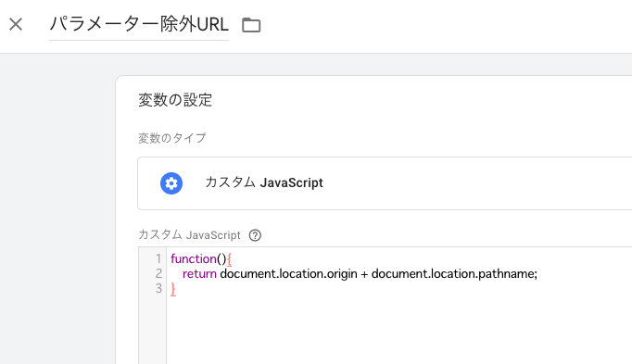Click document.location.origin in the code
Screen dimensions: 632x364
(x=288, y=274)
